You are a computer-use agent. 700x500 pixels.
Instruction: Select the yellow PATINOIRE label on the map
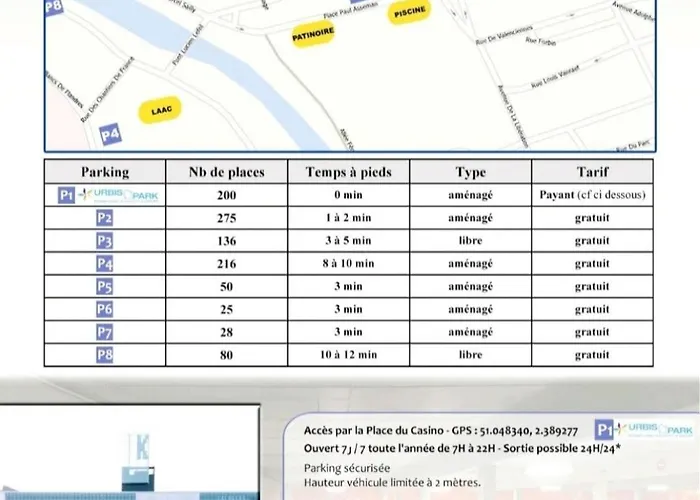tap(313, 34)
